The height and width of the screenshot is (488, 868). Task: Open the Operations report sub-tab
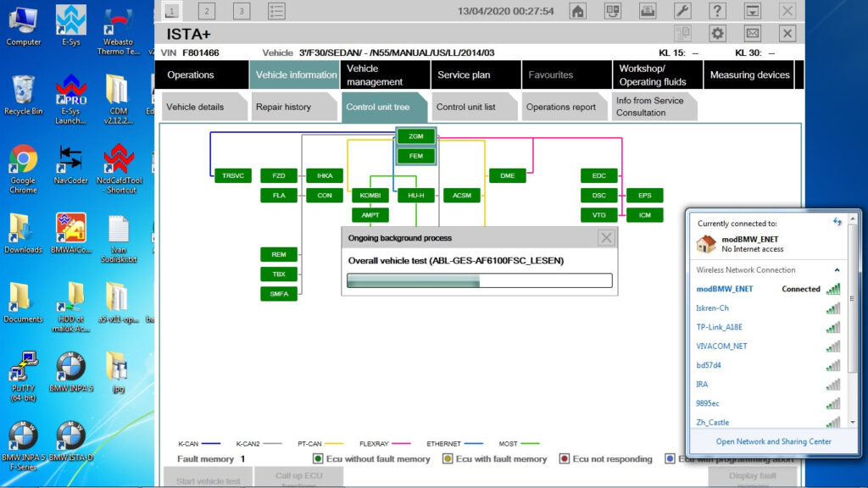click(564, 107)
